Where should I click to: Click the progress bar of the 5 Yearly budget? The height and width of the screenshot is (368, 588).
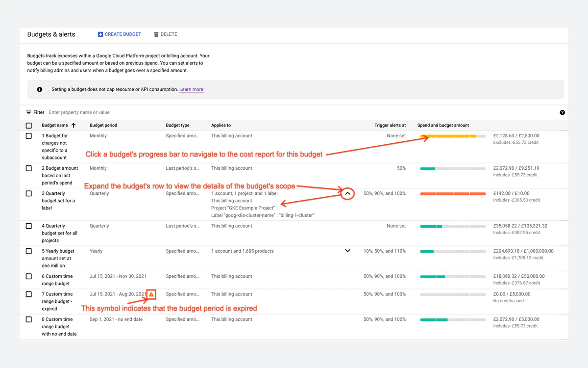tap(453, 251)
